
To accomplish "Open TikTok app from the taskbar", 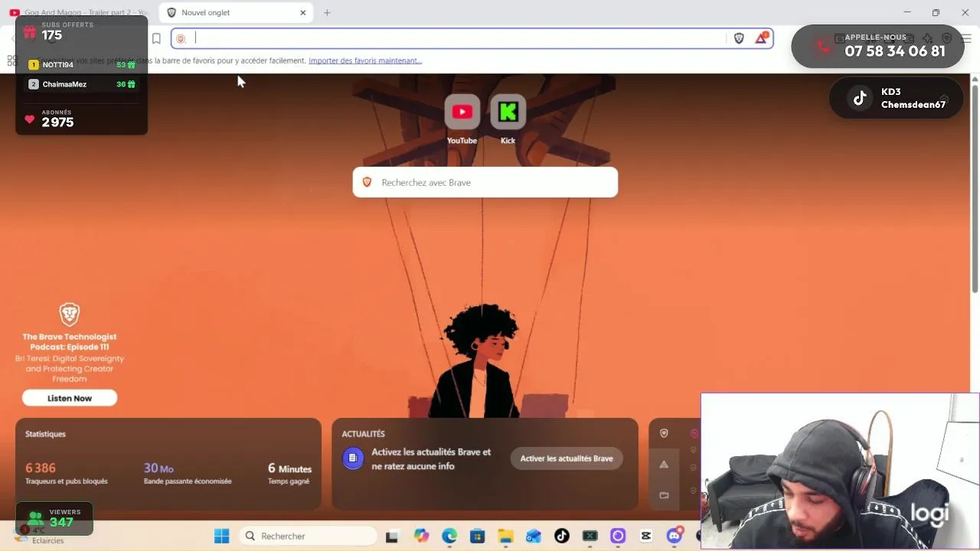I will (562, 536).
